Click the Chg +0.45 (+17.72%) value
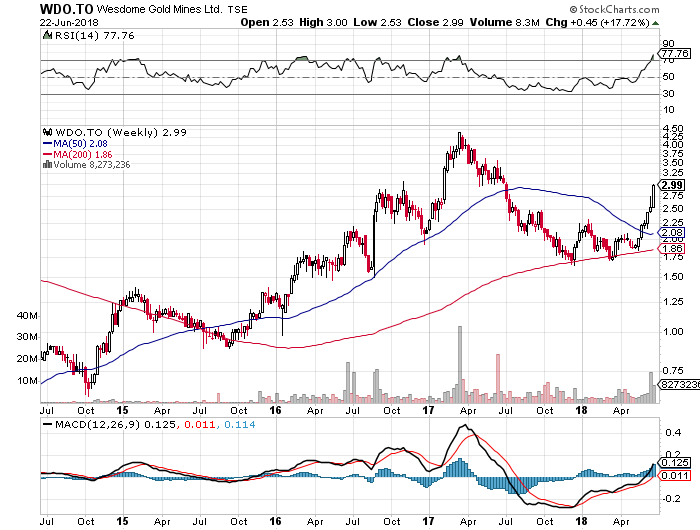700x530 pixels. 597,22
